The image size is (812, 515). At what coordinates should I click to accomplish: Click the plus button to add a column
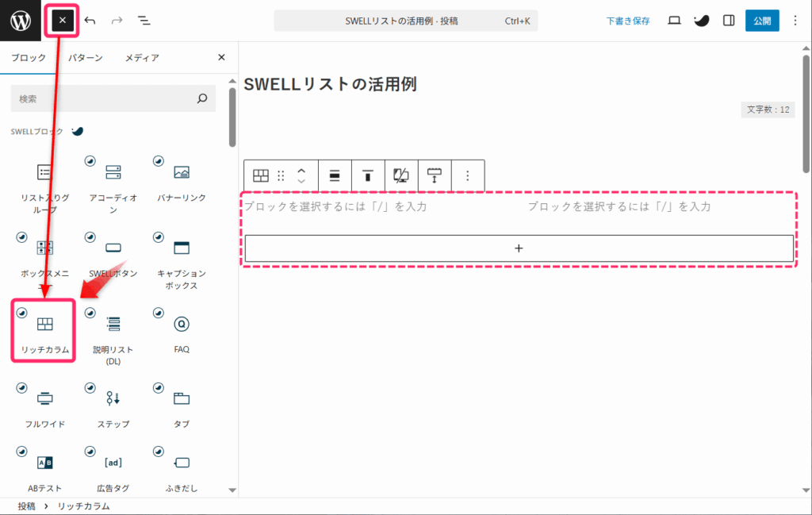tap(519, 248)
